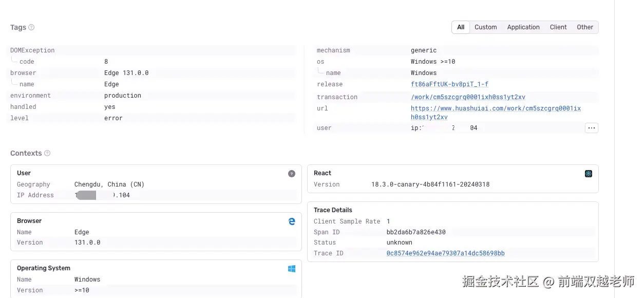Click the browser tag value Edge 131.0.0
This screenshot has width=644, height=298.
coord(126,73)
